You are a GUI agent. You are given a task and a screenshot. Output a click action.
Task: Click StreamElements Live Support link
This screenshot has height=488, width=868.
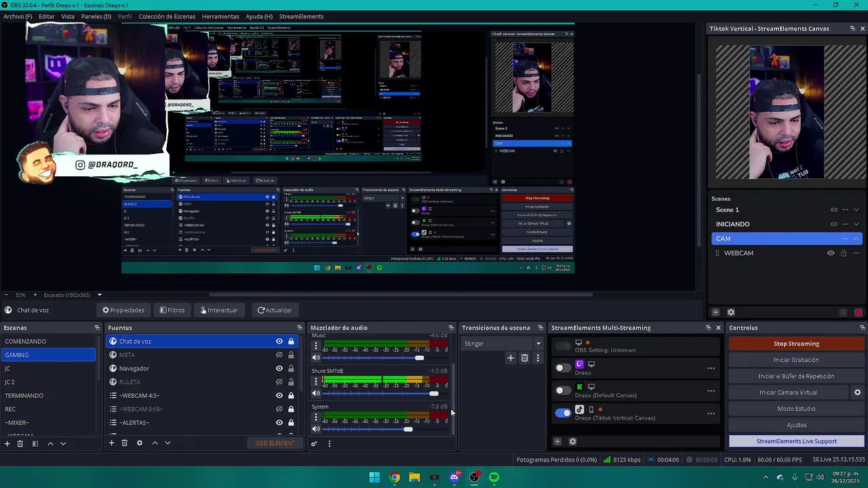[797, 441]
